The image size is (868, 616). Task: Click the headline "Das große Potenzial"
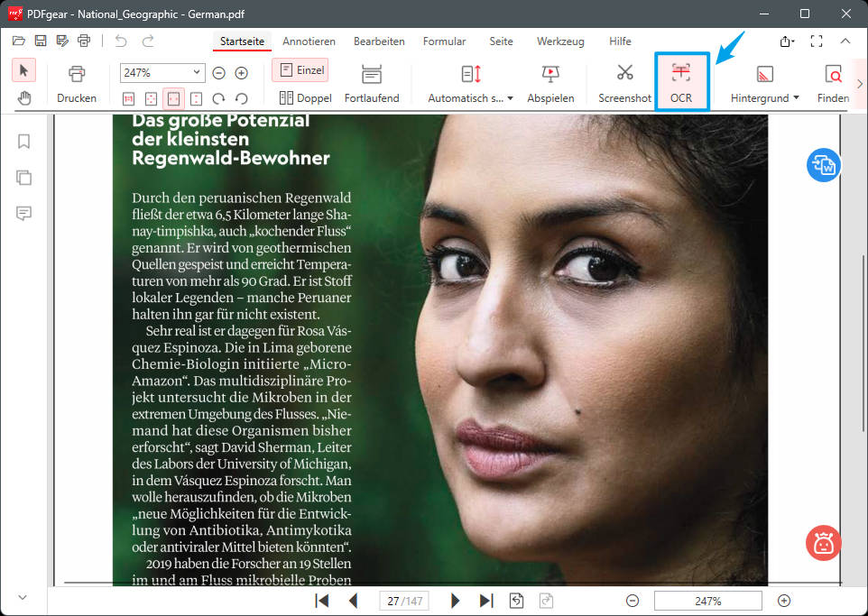click(221, 121)
